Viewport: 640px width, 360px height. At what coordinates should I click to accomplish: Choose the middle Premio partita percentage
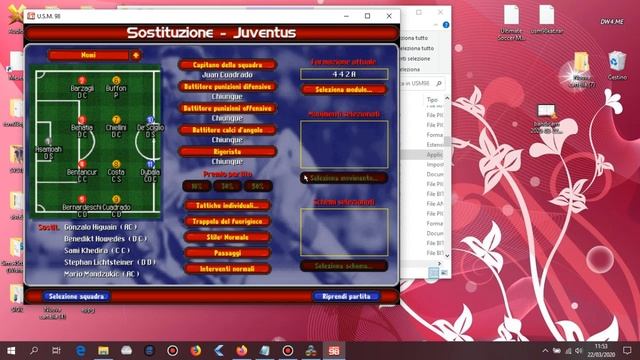pos(227,186)
